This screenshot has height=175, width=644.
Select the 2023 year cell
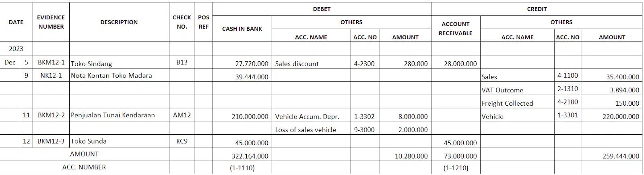click(16, 49)
